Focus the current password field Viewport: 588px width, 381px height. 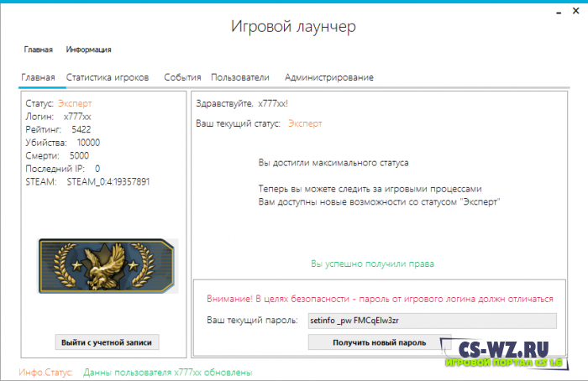(433, 321)
